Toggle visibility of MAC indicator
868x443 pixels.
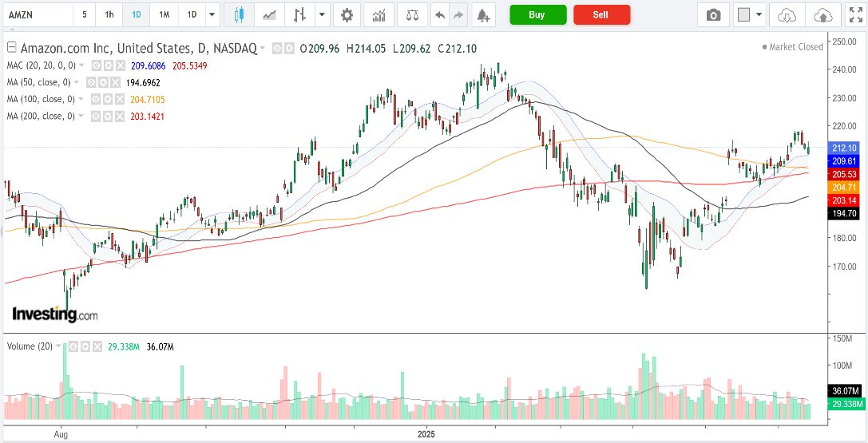coord(97,65)
